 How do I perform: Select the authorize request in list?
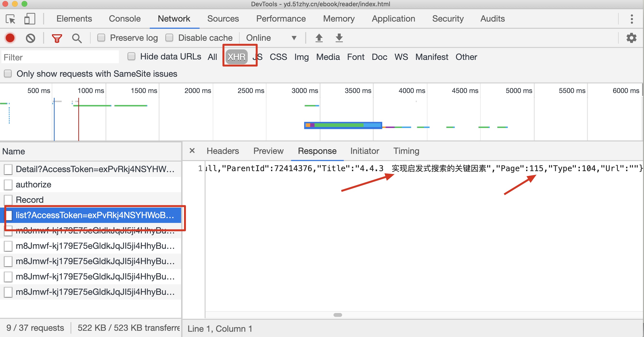pyautogui.click(x=34, y=184)
